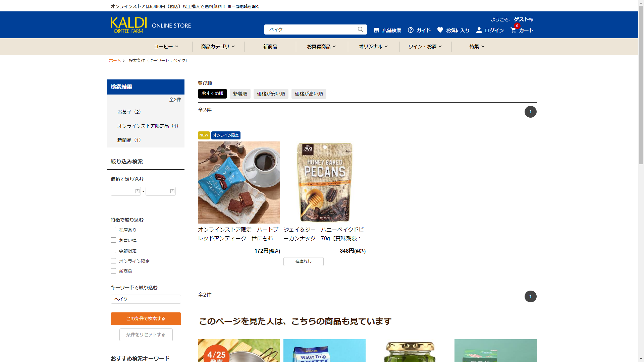The image size is (644, 362).
Task: Check the 季節限定 filter
Action: click(113, 250)
